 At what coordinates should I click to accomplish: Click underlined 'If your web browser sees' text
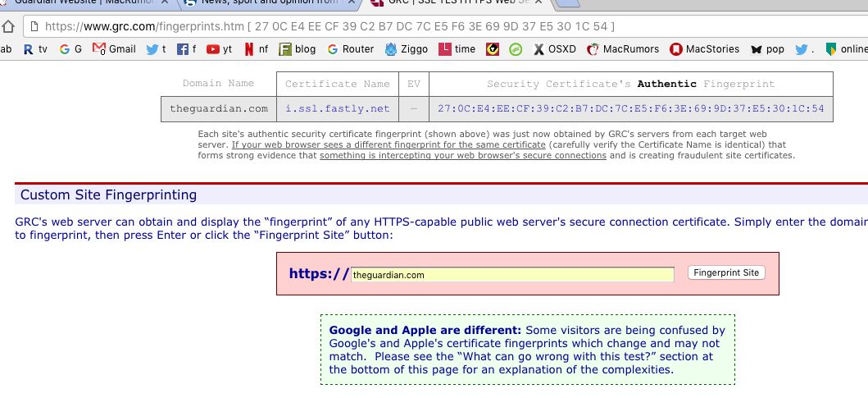point(389,144)
